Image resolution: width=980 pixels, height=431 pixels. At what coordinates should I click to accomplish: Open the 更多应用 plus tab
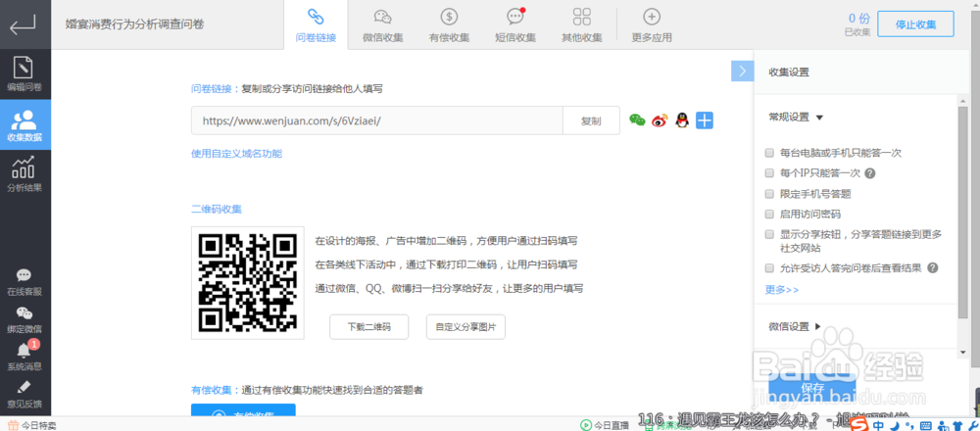(652, 25)
